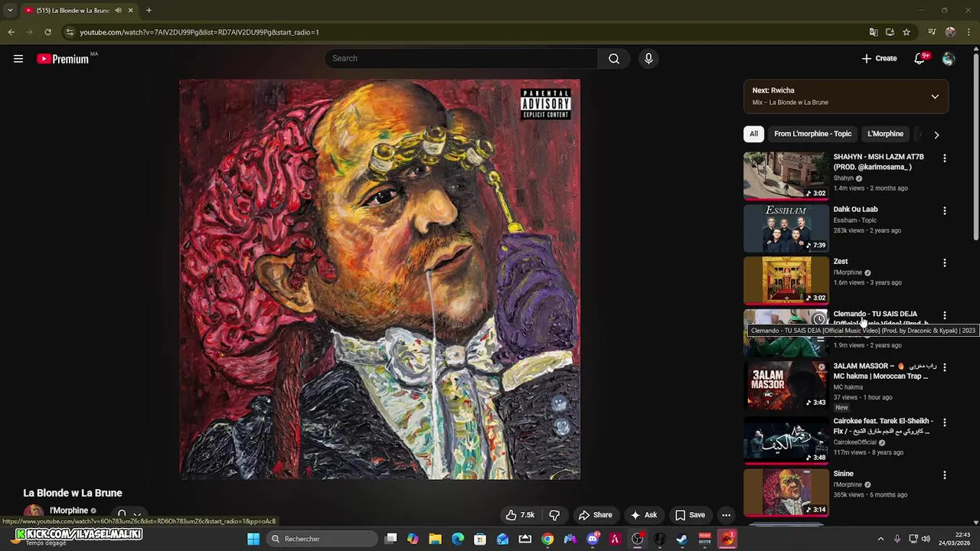This screenshot has height=551, width=980.
Task: Toggle notification bell for l'Morphine channel
Action: click(x=128, y=514)
